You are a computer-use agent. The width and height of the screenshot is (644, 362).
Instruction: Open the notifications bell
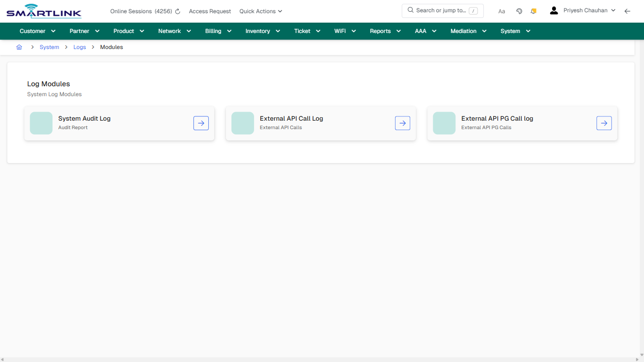click(533, 10)
